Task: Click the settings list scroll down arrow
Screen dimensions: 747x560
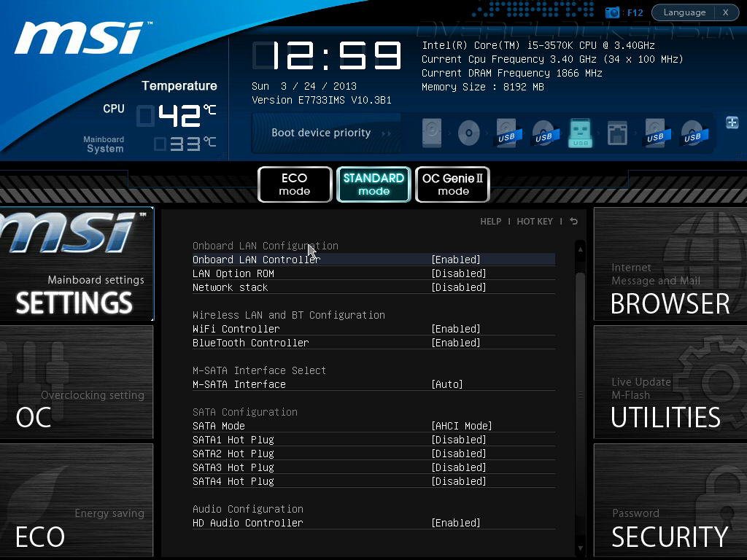Action: [x=580, y=548]
